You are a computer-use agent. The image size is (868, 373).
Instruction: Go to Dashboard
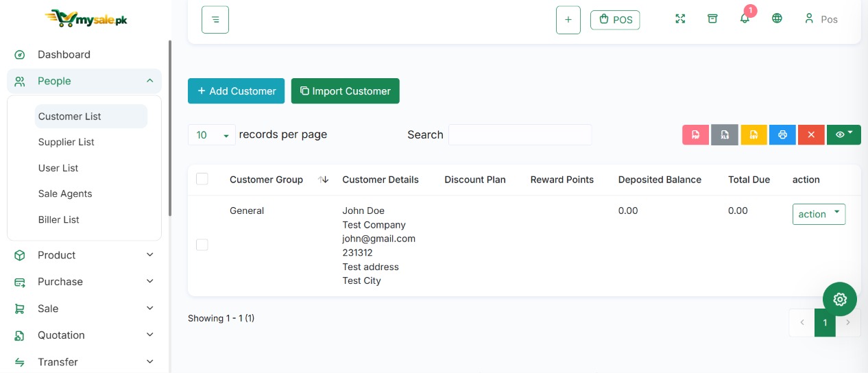point(64,54)
